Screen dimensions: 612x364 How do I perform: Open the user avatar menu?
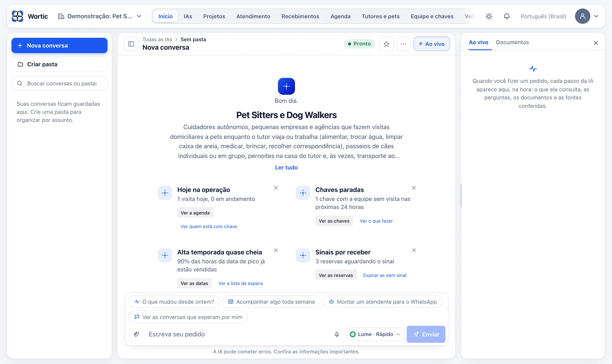coord(582,16)
